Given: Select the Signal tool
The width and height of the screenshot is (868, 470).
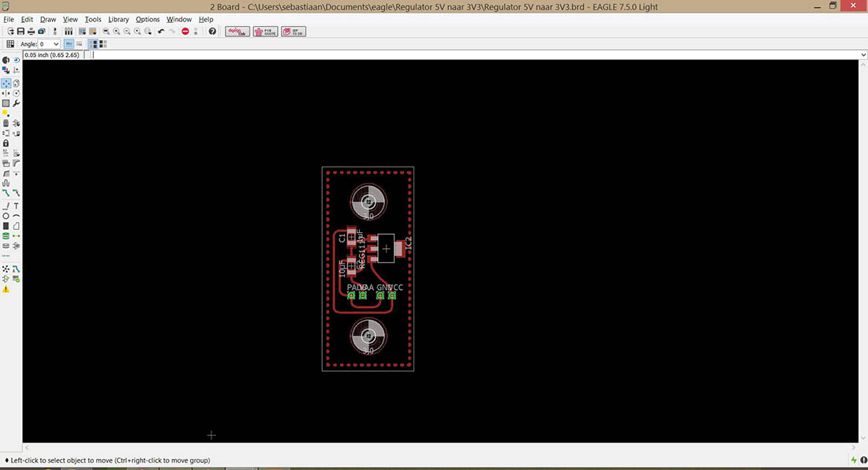Looking at the screenshot, I should click(16, 235).
